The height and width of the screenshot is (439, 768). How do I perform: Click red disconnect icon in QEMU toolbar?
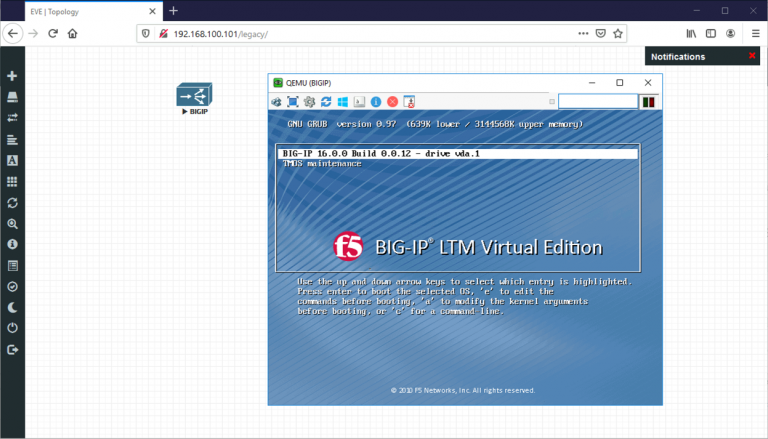[x=392, y=101]
